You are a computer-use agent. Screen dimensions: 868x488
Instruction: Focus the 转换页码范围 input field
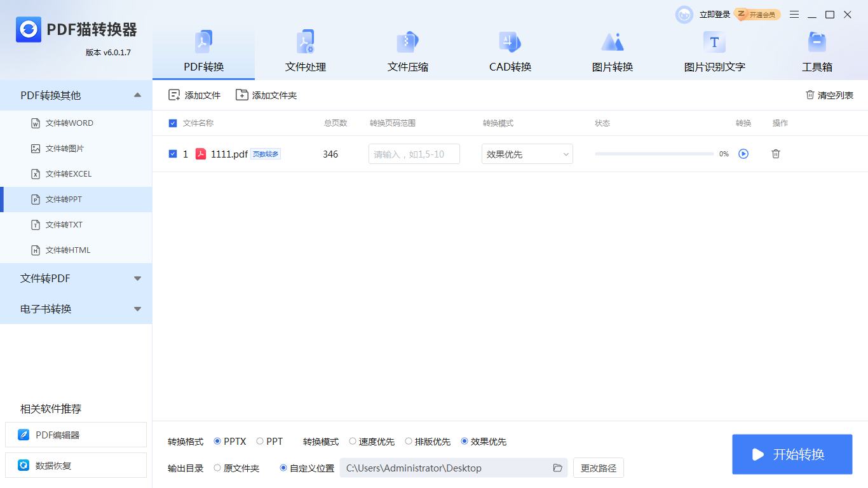414,154
